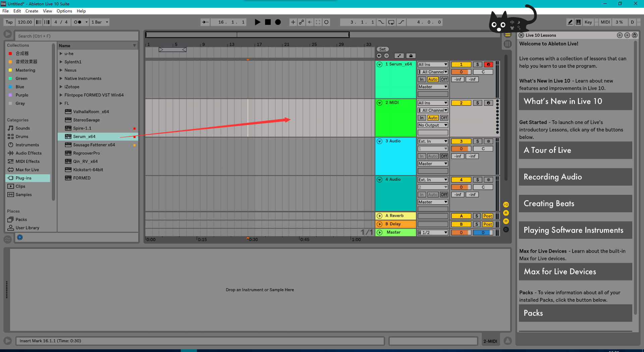Click the Arrangement Record button
The image size is (644, 352).
(x=278, y=22)
